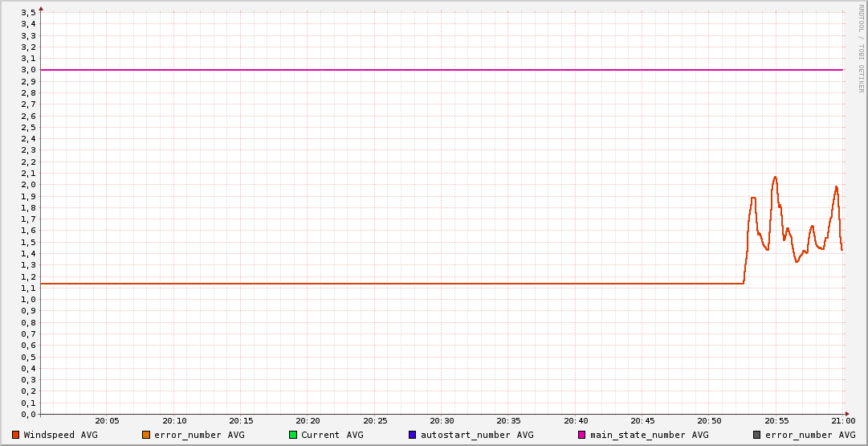The height and width of the screenshot is (446, 868).
Task: Click the red Windspeed AVG legend swatch
Action: (16, 435)
